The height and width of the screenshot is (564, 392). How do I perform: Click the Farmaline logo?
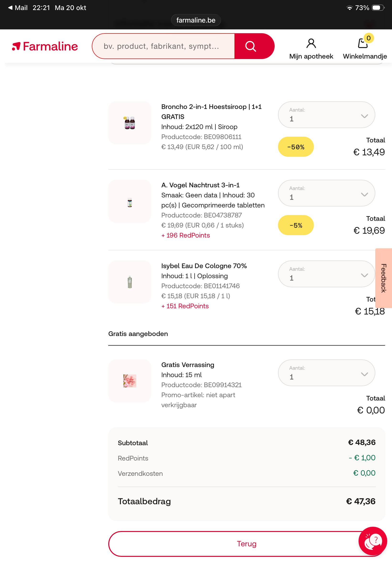(x=45, y=46)
